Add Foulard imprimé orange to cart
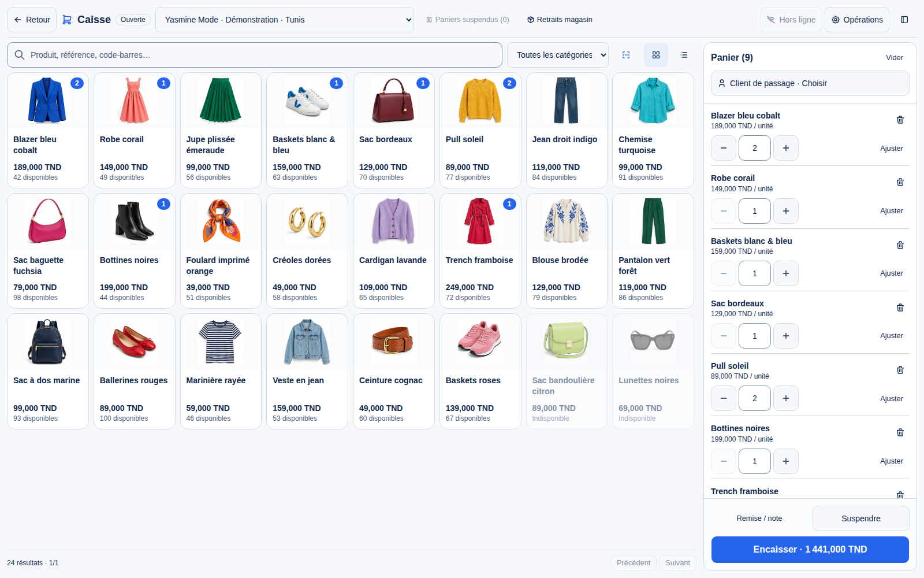This screenshot has width=924, height=578. click(x=221, y=251)
